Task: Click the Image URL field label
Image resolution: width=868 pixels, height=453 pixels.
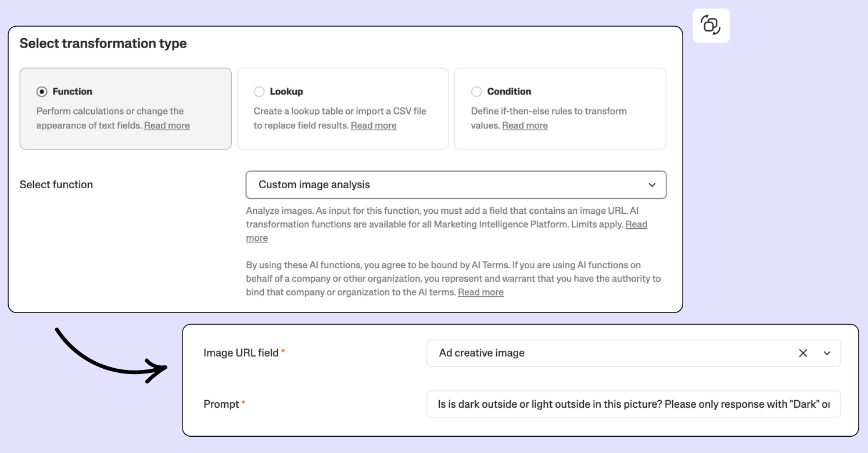Action: pyautogui.click(x=241, y=353)
